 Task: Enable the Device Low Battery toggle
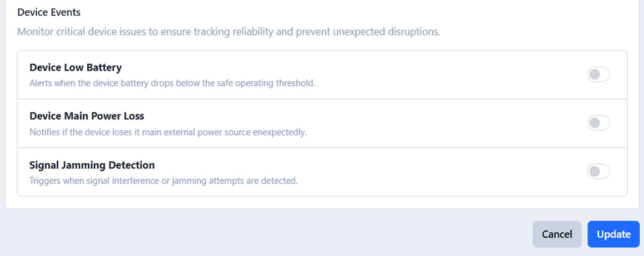point(598,75)
